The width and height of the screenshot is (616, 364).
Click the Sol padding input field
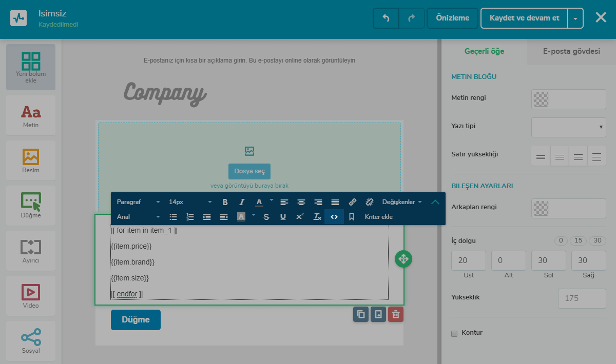point(549,260)
